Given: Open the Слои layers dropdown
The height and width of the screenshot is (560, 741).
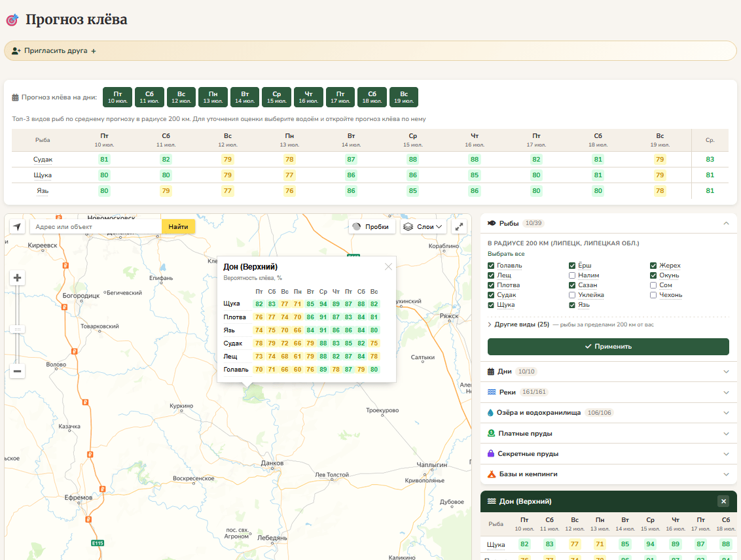Looking at the screenshot, I should [423, 226].
